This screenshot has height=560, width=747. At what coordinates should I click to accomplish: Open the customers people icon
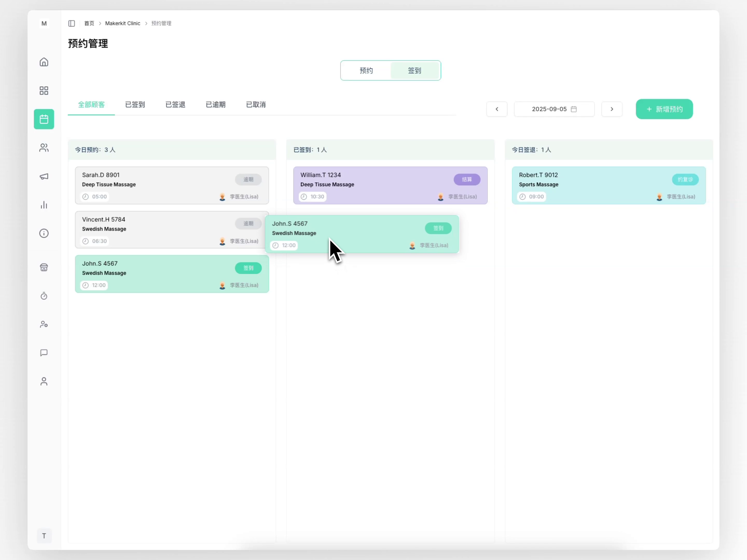click(44, 148)
